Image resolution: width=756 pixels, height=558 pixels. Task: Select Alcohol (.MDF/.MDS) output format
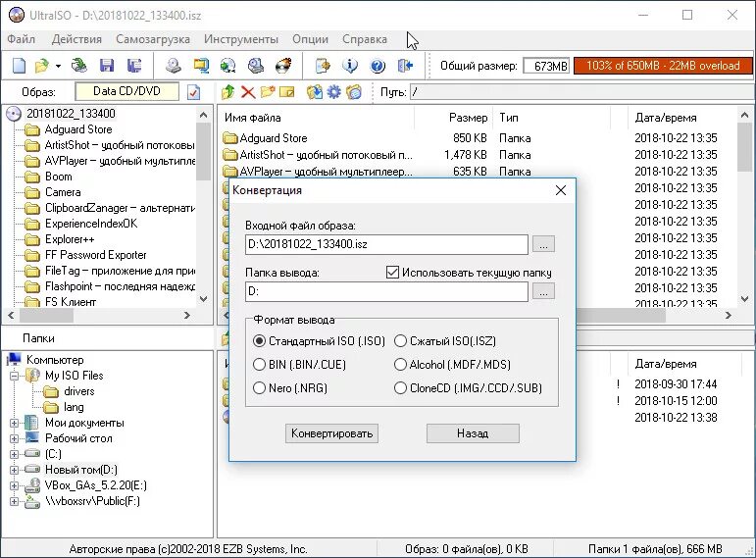pos(452,364)
